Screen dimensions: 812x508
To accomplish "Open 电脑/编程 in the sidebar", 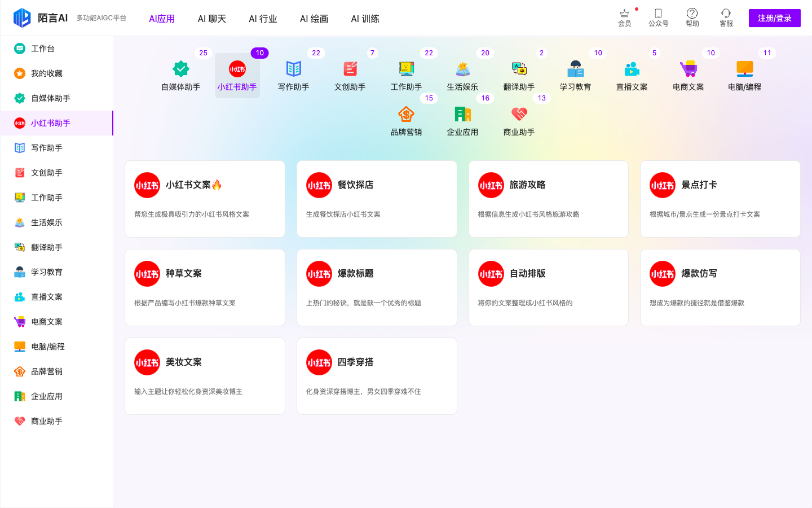I will click(56, 347).
